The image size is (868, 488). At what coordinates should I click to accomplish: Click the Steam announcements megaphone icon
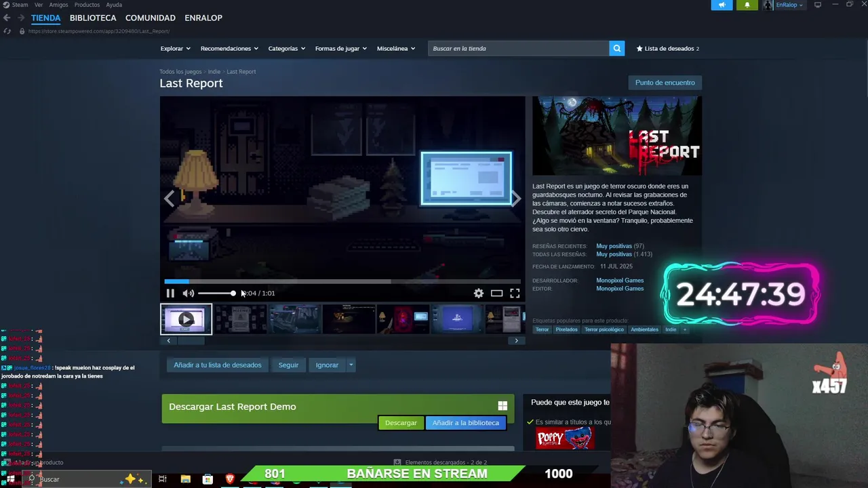[x=722, y=5]
